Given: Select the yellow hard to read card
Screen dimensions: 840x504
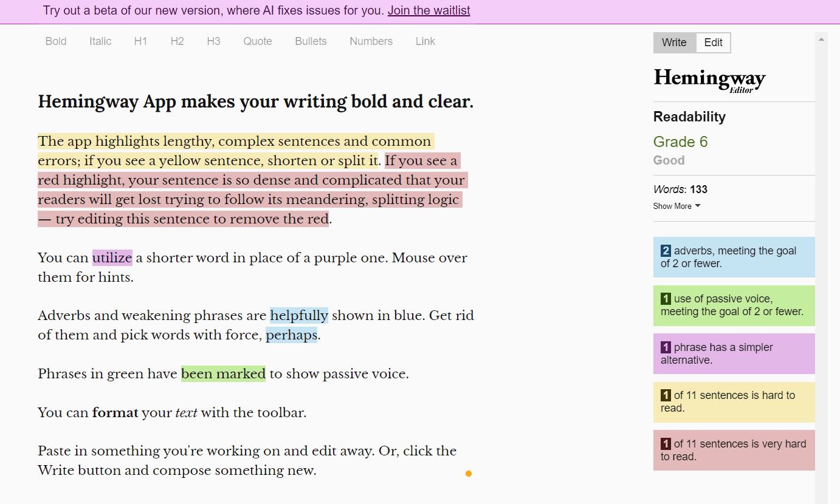Looking at the screenshot, I should click(734, 402).
